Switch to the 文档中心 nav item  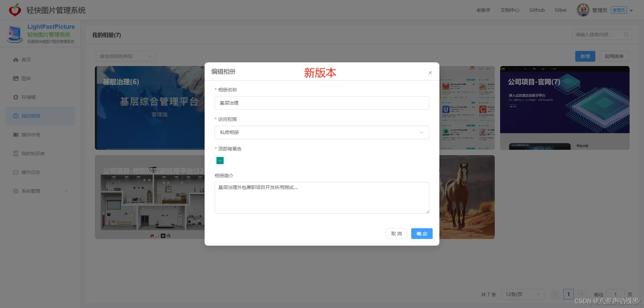(x=509, y=10)
